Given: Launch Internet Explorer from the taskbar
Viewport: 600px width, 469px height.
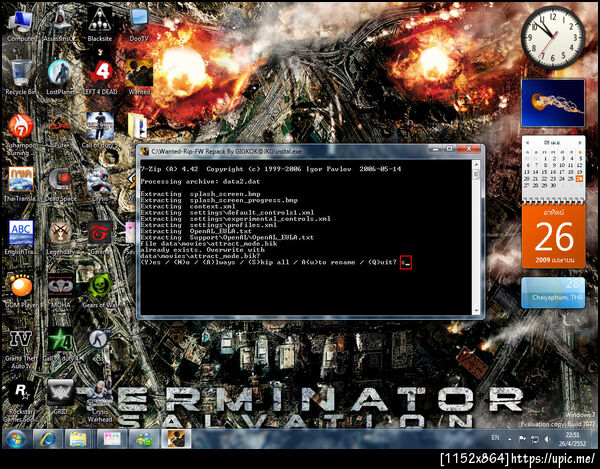Looking at the screenshot, I should [x=47, y=438].
